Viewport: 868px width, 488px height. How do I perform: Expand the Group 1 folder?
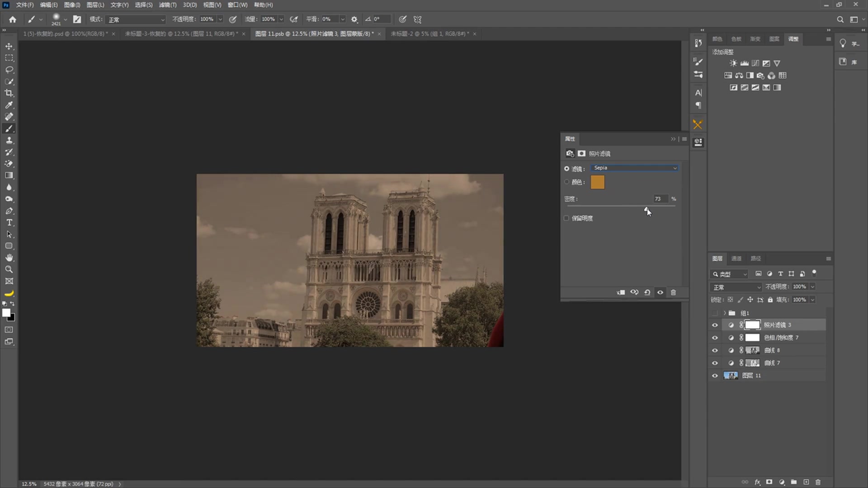tap(725, 313)
